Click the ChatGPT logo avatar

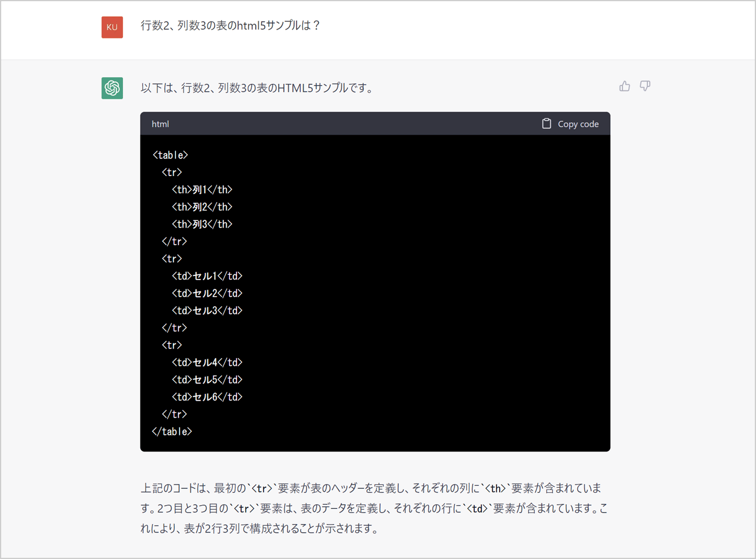click(112, 88)
